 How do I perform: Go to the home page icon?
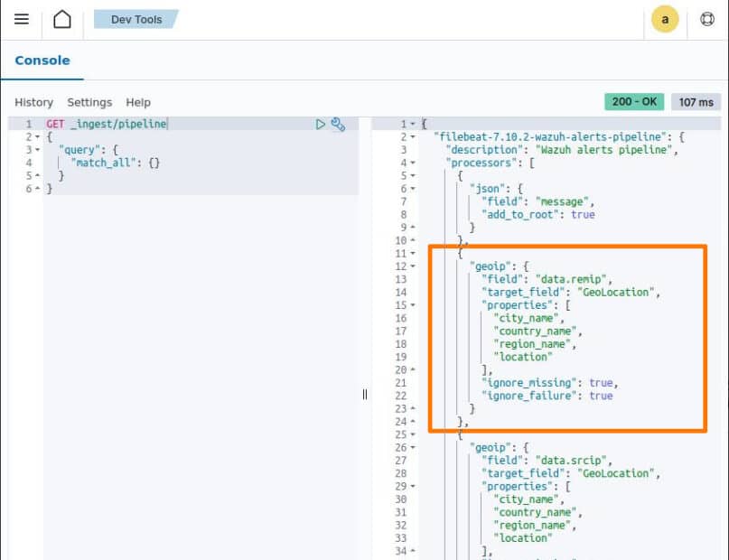[61, 19]
